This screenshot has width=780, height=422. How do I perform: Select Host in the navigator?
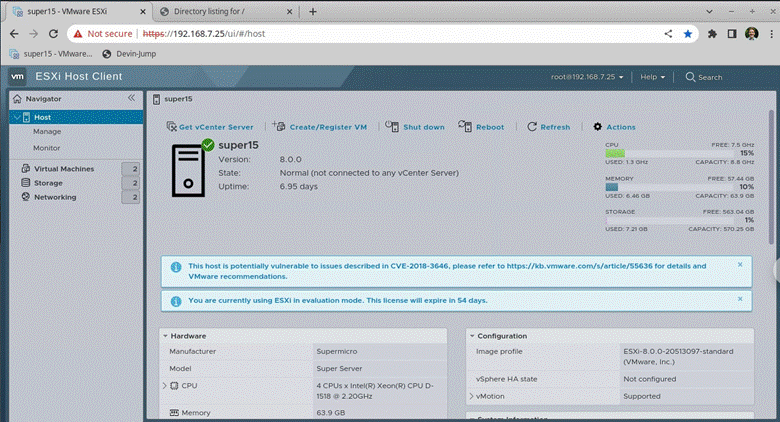pyautogui.click(x=76, y=117)
